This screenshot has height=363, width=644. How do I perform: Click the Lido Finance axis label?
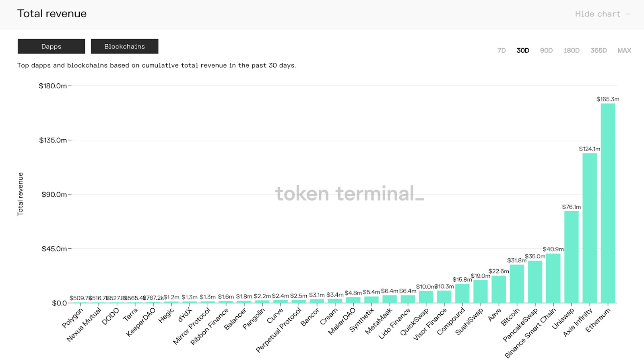(x=394, y=324)
